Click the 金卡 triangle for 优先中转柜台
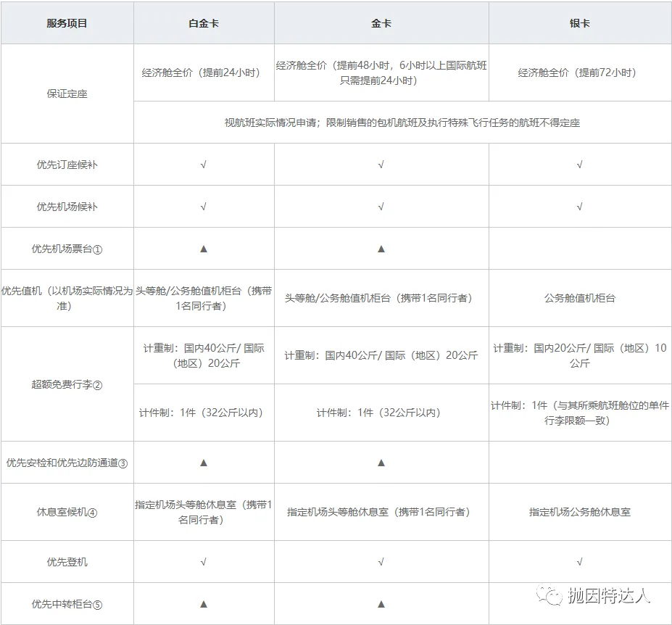 pos(381,604)
